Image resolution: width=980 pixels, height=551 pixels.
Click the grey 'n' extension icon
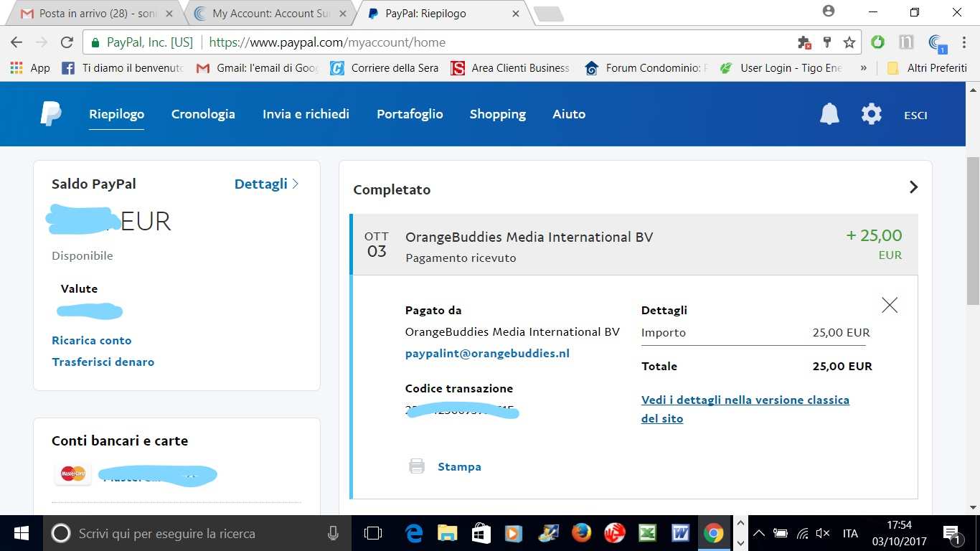click(906, 42)
